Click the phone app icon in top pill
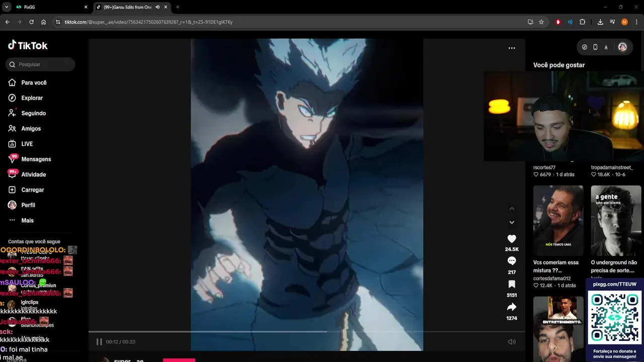 (595, 47)
